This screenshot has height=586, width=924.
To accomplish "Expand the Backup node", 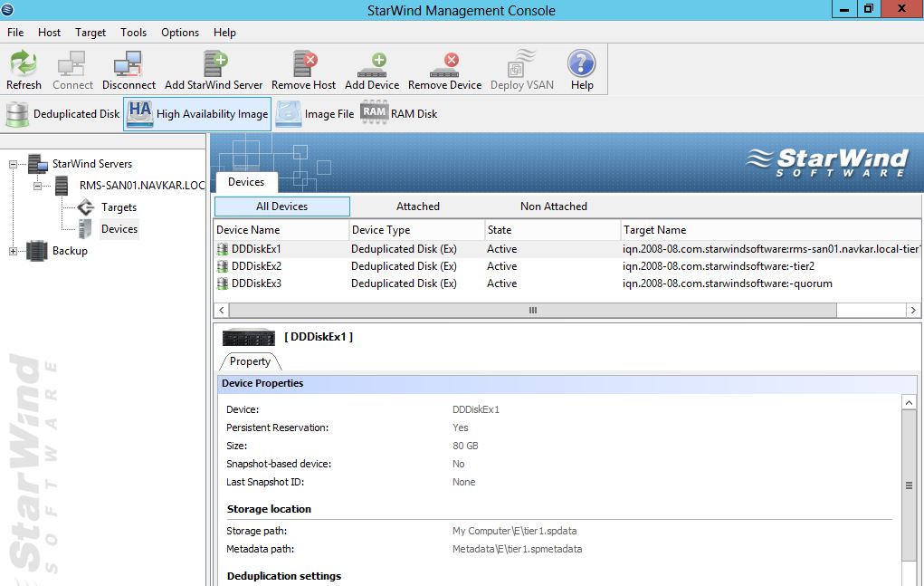I will pyautogui.click(x=13, y=251).
